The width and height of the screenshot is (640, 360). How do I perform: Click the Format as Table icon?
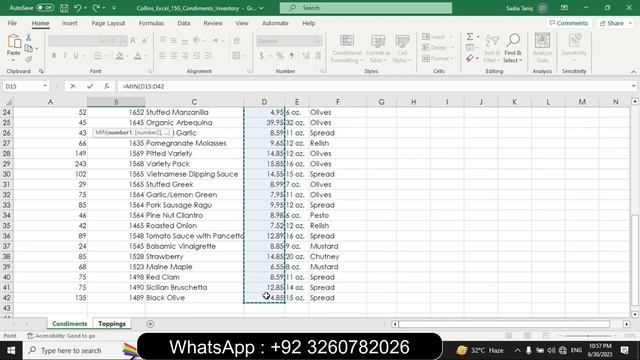(x=378, y=41)
